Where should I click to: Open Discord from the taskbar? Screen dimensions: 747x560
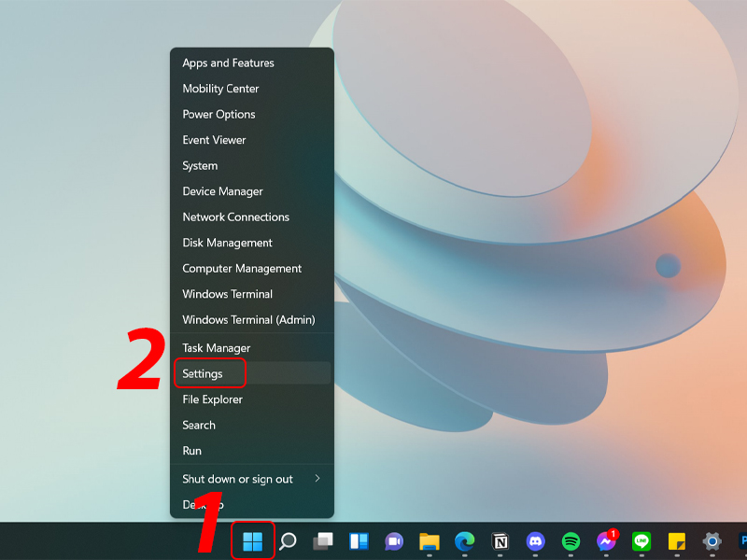coord(535,541)
